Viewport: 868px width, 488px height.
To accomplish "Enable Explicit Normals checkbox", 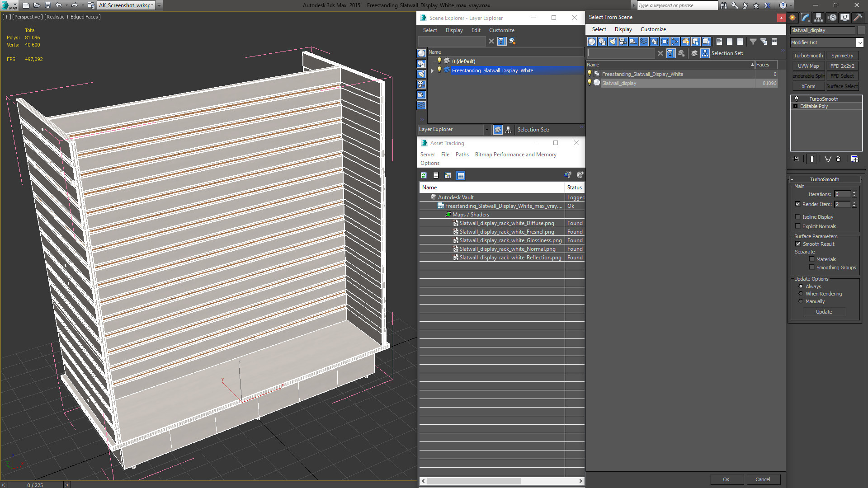I will coord(798,226).
